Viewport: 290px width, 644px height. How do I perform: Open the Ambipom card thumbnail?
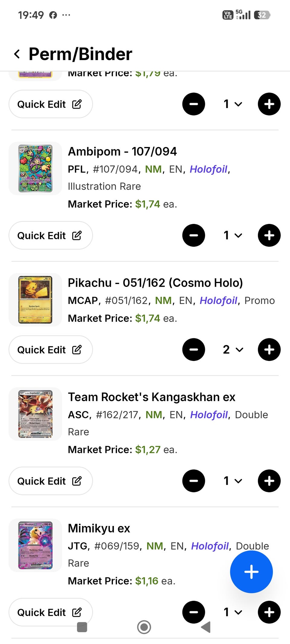pyautogui.click(x=35, y=168)
